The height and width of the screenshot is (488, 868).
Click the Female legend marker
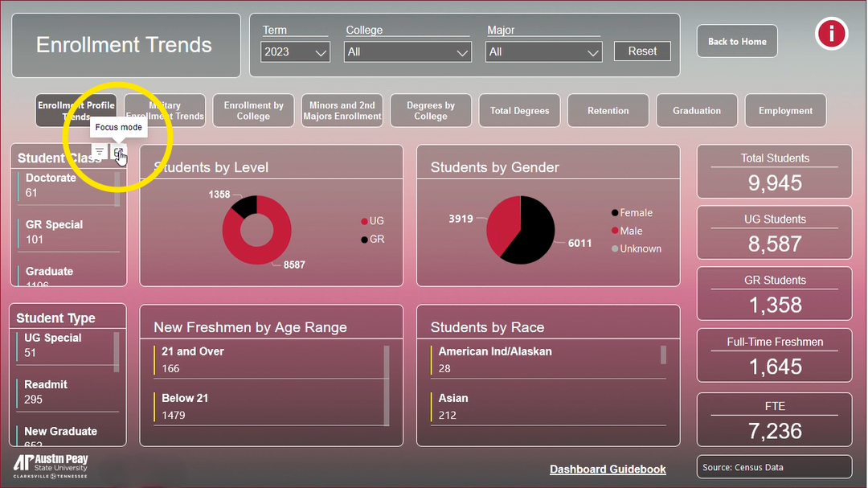(615, 213)
